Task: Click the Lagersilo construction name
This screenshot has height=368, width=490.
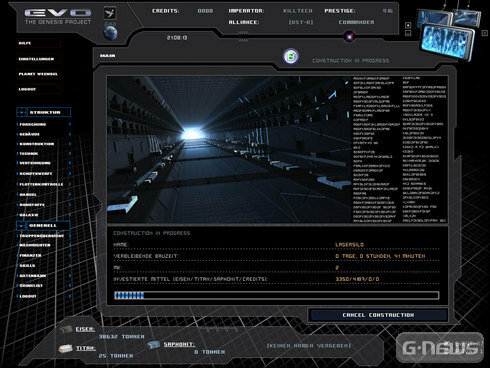Action: 349,245
